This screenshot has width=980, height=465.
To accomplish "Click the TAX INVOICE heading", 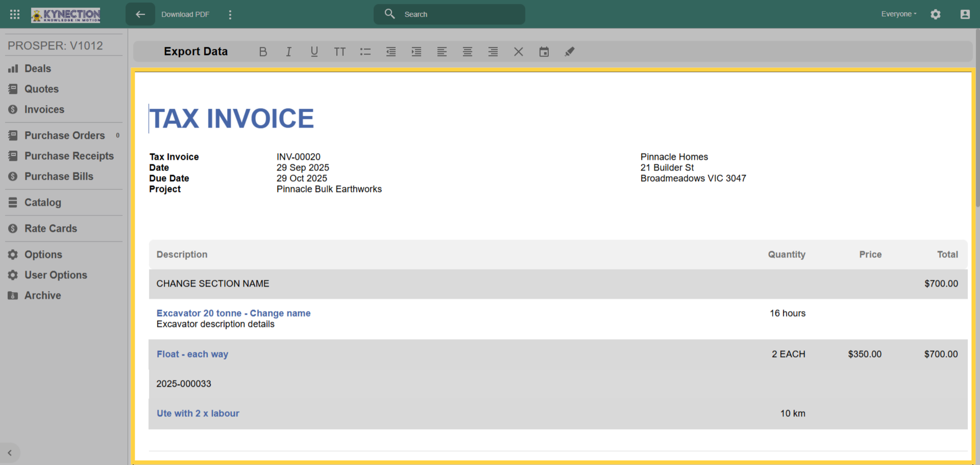I will pos(232,118).
